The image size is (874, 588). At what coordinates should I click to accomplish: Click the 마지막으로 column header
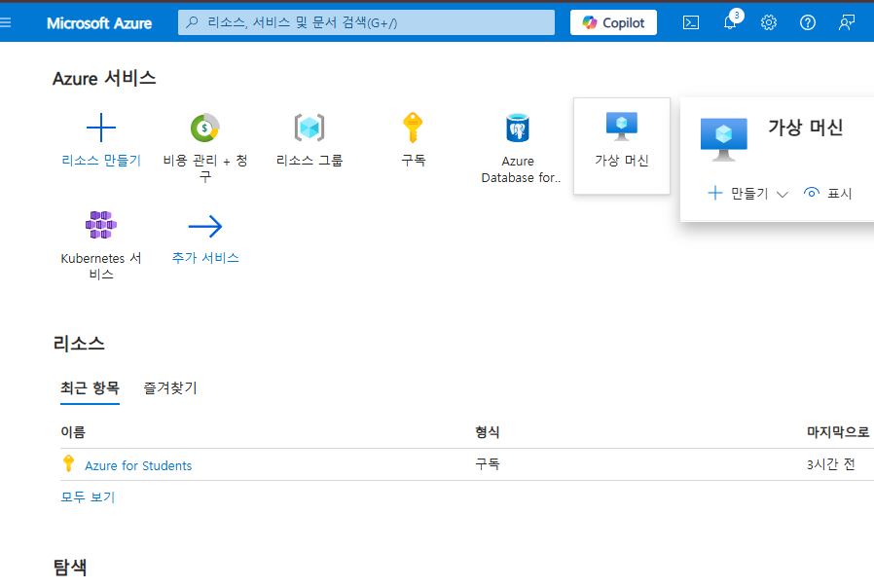tap(838, 432)
